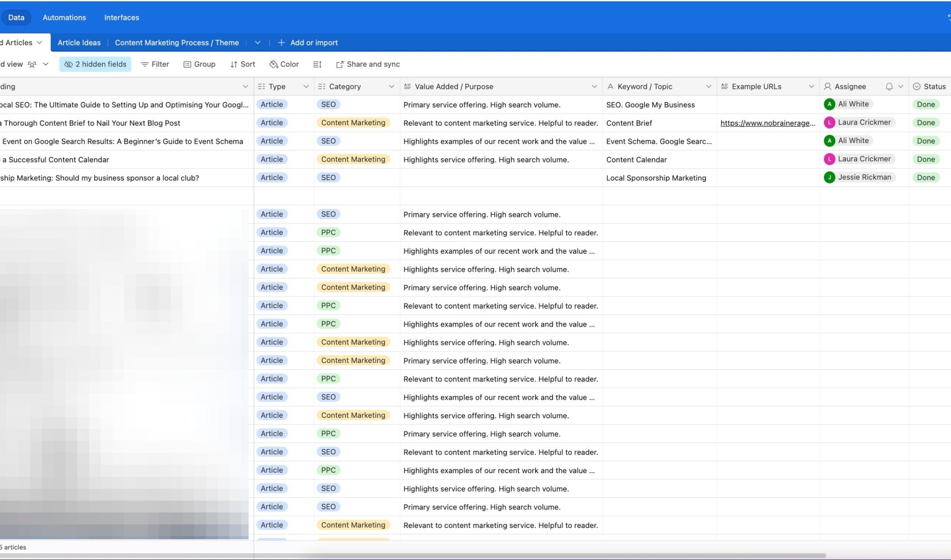Screen dimensions: 951x560
Task: Select the Content Marketing category color swatch
Action: click(352, 123)
